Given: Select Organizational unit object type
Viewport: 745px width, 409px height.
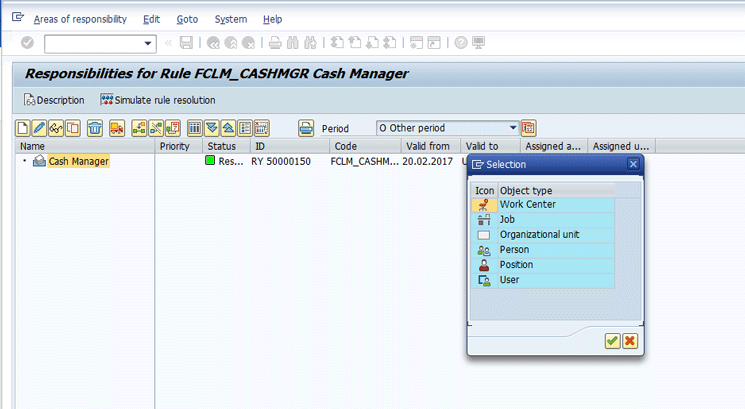Looking at the screenshot, I should pos(539,235).
